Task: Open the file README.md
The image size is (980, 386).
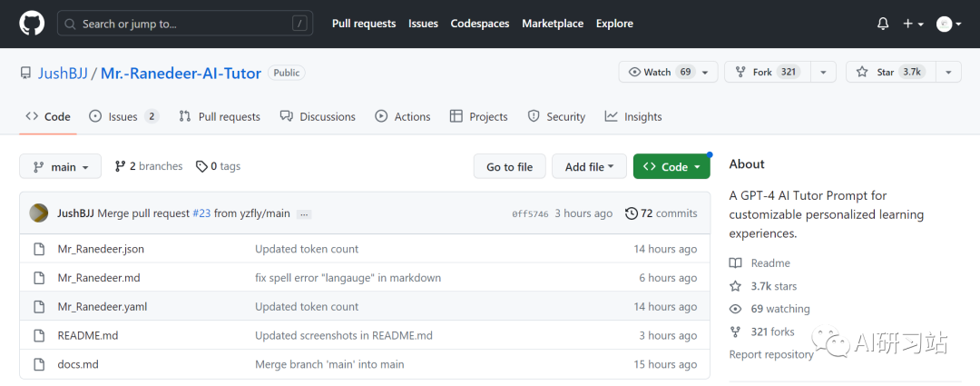Action: (x=87, y=335)
